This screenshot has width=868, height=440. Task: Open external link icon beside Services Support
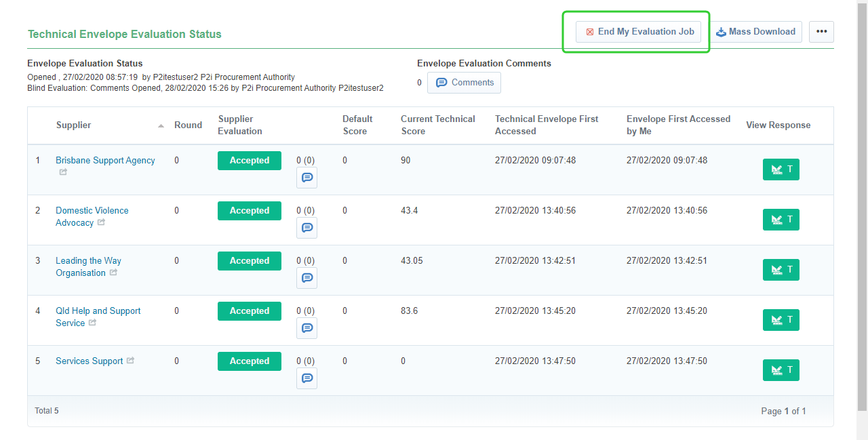click(x=130, y=361)
